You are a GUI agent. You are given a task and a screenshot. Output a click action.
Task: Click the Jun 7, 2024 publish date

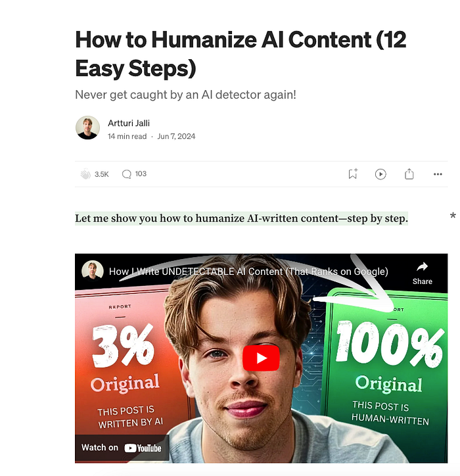pos(176,136)
